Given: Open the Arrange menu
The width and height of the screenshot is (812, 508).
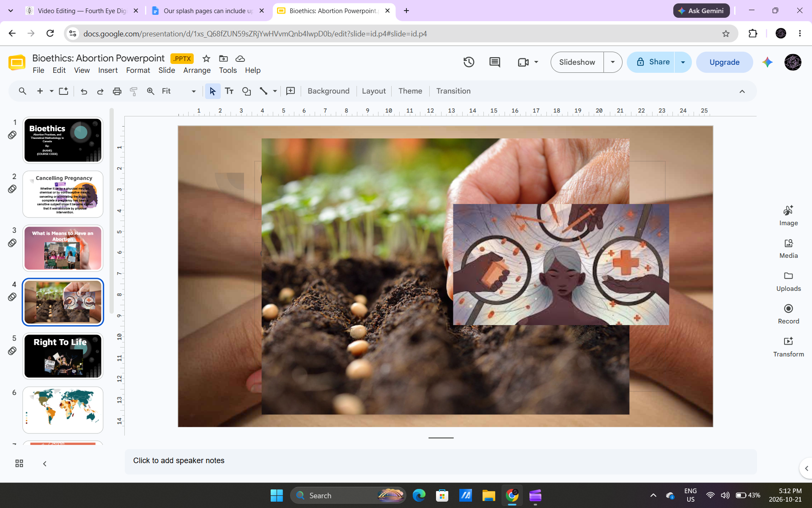Looking at the screenshot, I should [197, 70].
